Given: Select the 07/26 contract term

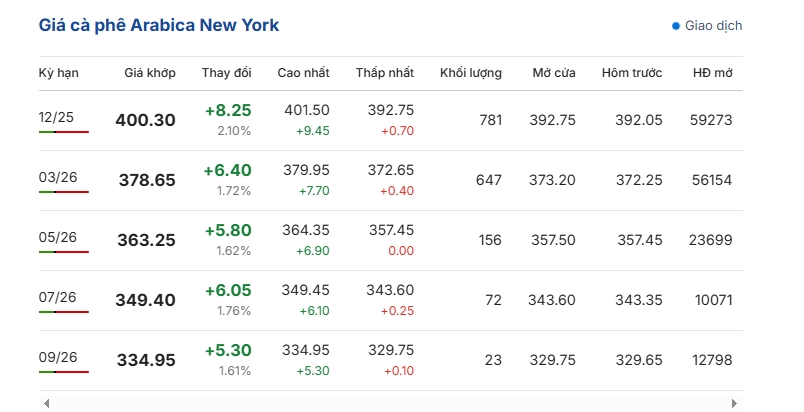Looking at the screenshot, I should coord(57,297).
